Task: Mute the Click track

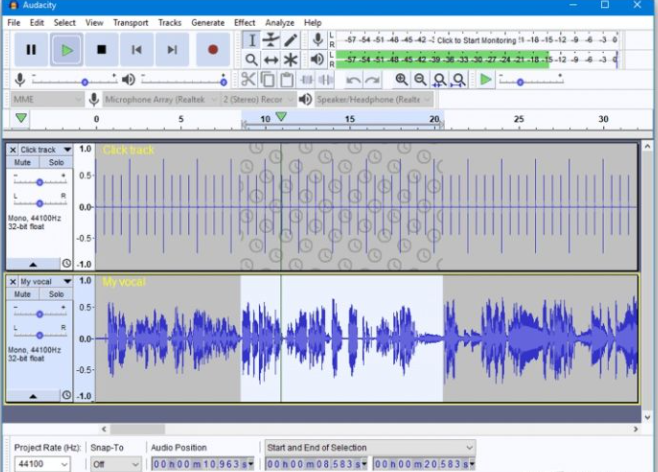Action: tap(23, 162)
